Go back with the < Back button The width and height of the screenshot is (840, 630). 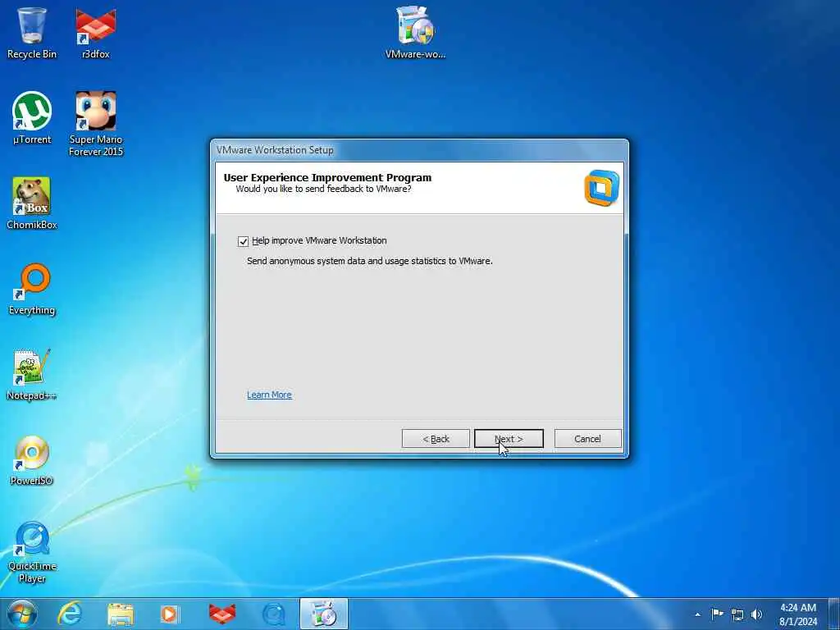(436, 439)
